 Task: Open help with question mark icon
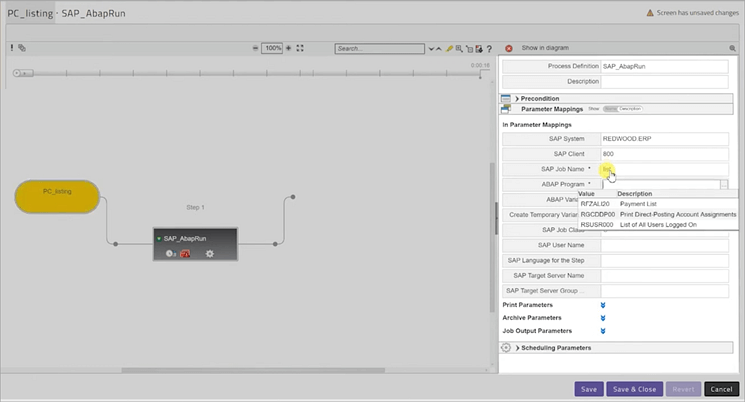[x=489, y=48]
